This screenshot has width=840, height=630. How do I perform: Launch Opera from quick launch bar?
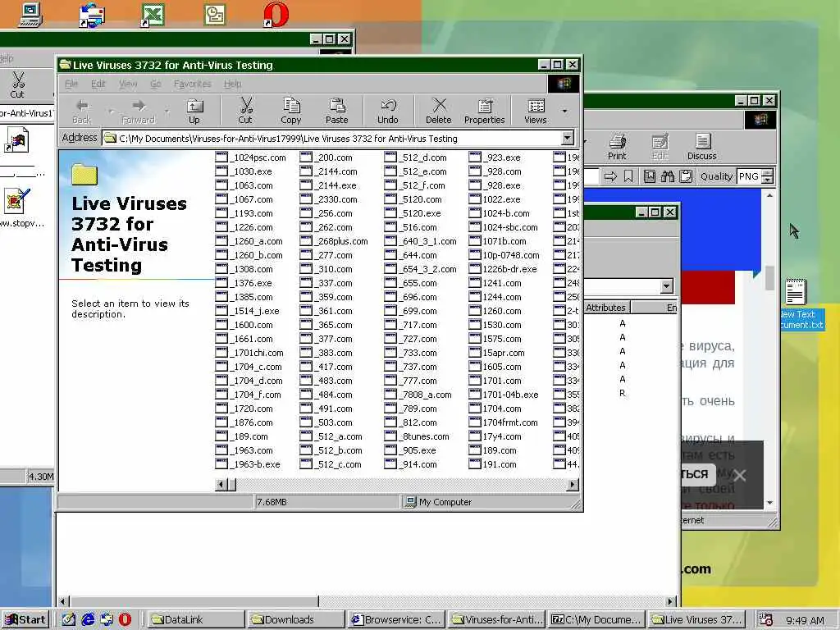tap(125, 619)
